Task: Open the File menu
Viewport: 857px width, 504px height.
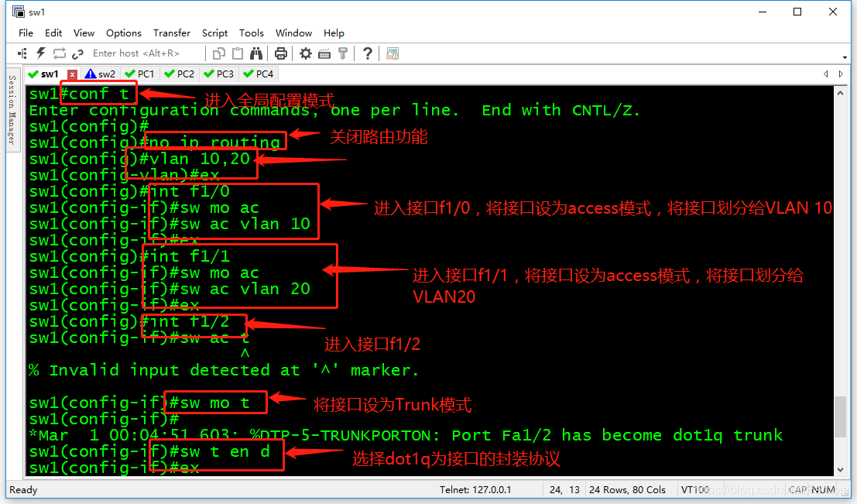Action: (26, 33)
